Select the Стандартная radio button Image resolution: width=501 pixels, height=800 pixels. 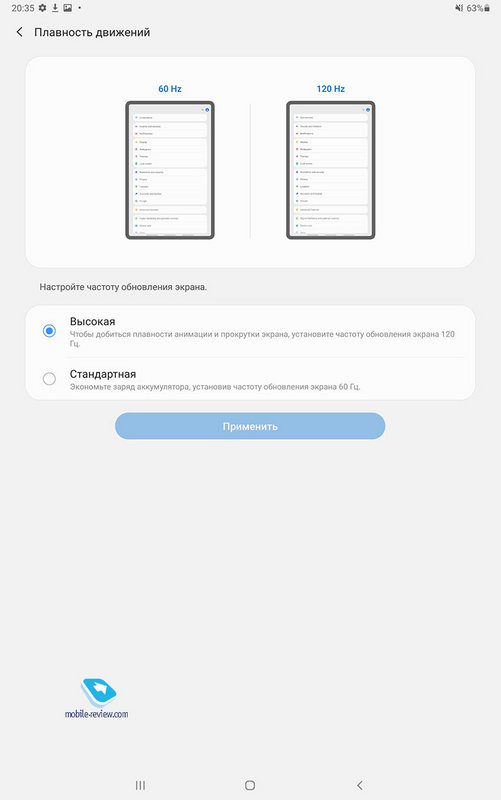pyautogui.click(x=49, y=379)
